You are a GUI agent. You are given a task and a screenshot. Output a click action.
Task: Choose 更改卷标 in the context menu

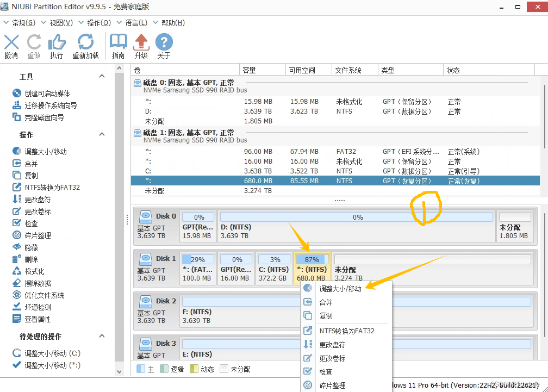[x=346, y=358]
